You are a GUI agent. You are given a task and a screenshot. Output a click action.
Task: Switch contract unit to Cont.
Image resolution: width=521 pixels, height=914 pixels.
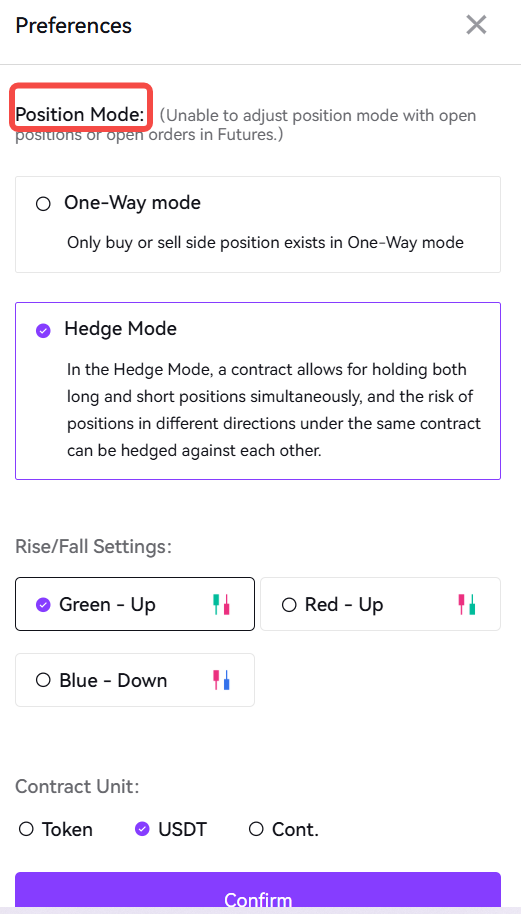[x=284, y=829]
